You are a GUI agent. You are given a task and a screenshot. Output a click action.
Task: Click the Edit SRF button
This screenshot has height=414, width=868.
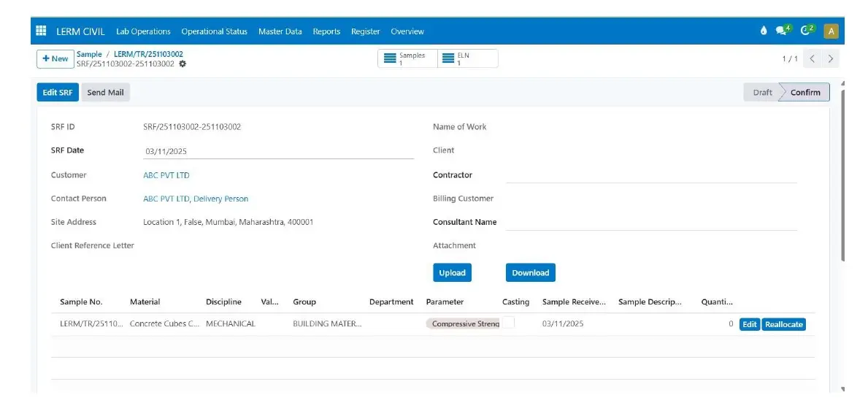tap(58, 93)
